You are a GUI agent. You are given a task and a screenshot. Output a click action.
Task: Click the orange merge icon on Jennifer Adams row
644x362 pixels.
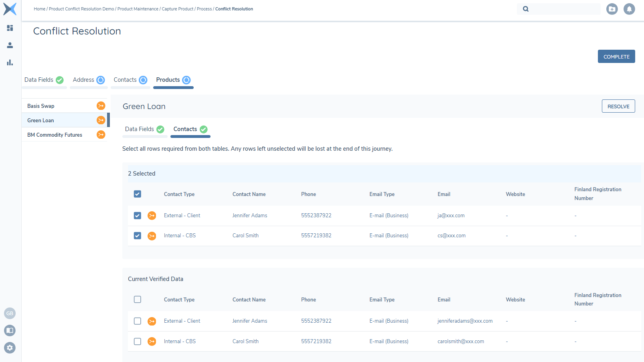(152, 215)
